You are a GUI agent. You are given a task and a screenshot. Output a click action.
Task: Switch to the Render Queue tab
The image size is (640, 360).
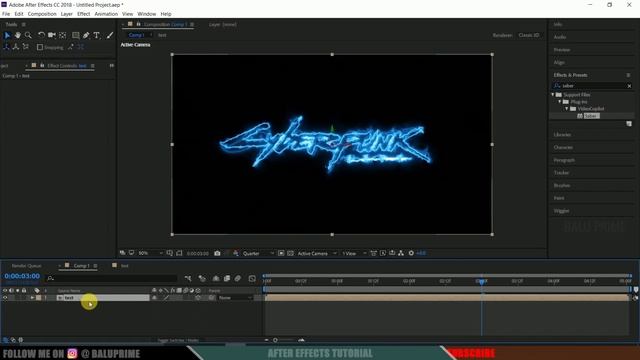click(27, 266)
